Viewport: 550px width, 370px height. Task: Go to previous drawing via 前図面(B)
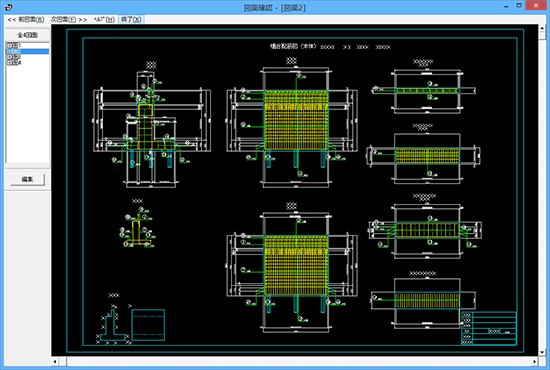[x=26, y=19]
